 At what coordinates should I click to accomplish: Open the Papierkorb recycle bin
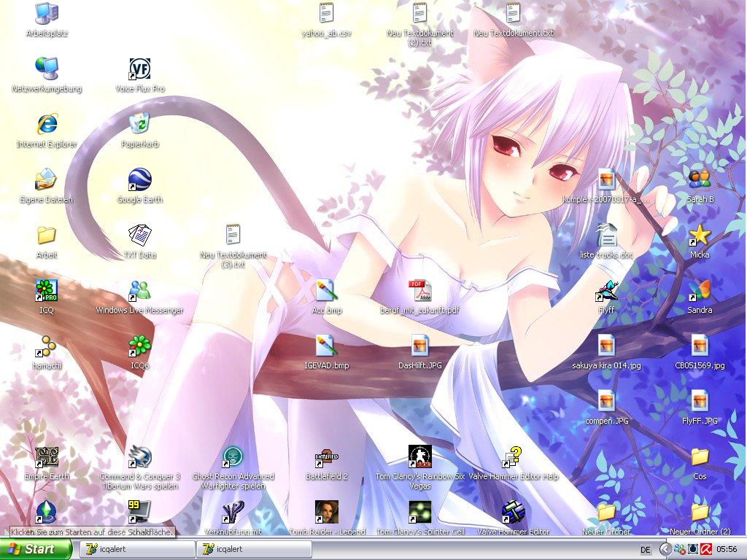[x=139, y=124]
